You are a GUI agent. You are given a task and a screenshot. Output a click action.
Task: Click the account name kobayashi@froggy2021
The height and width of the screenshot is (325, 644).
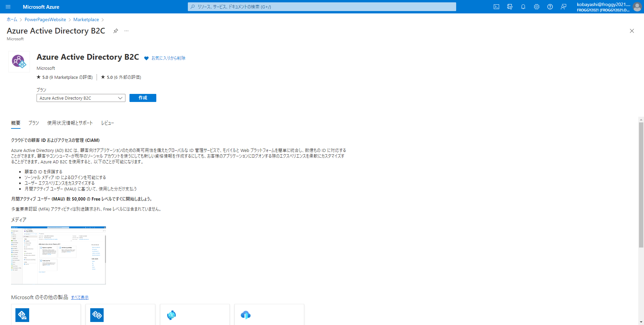603,4
